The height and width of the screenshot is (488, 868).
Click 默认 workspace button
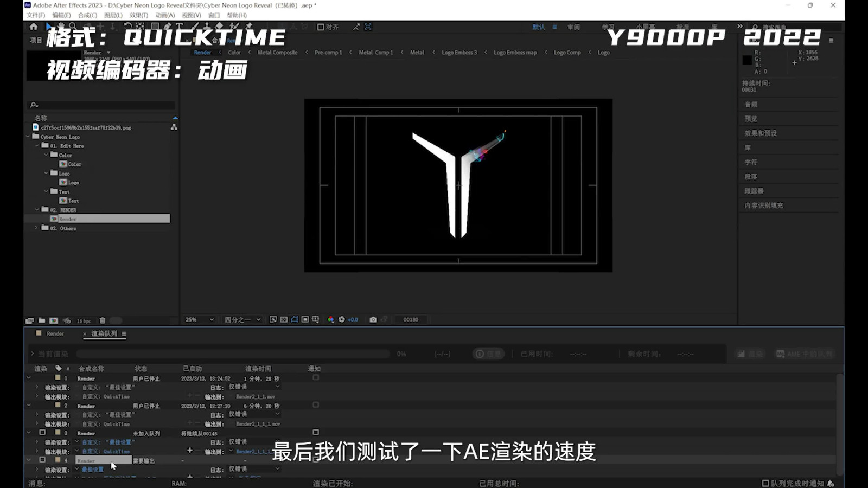539,27
